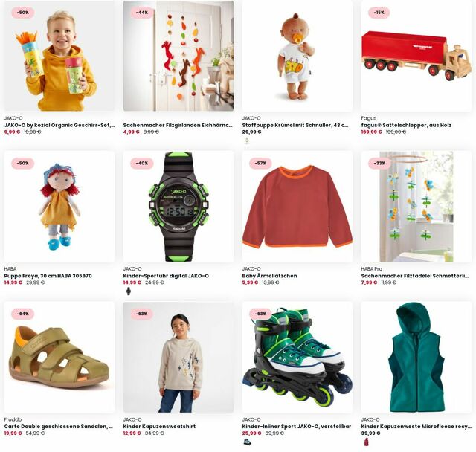This screenshot has height=452, width=476.
Task: Open Kinder Kapuzensweatshirt product link
Action: tap(159, 426)
